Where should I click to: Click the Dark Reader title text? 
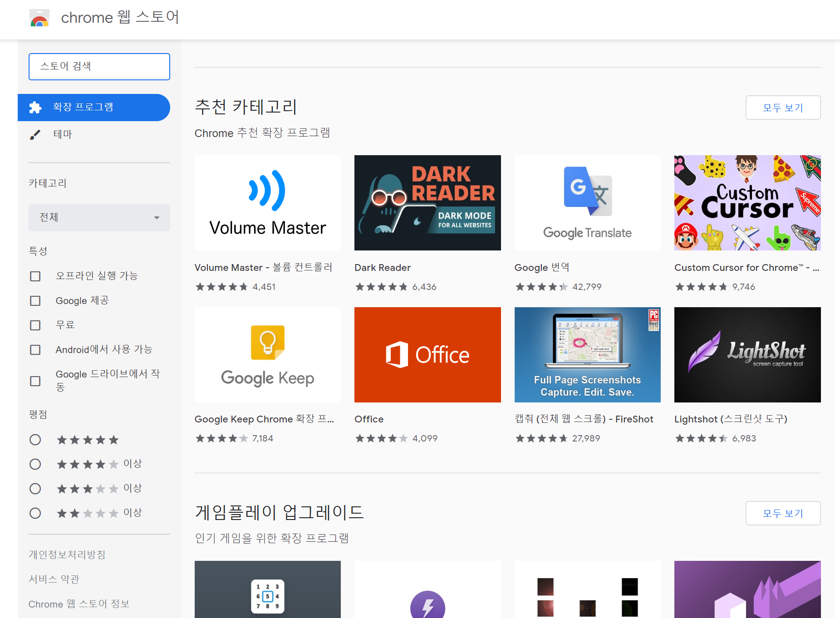(383, 268)
